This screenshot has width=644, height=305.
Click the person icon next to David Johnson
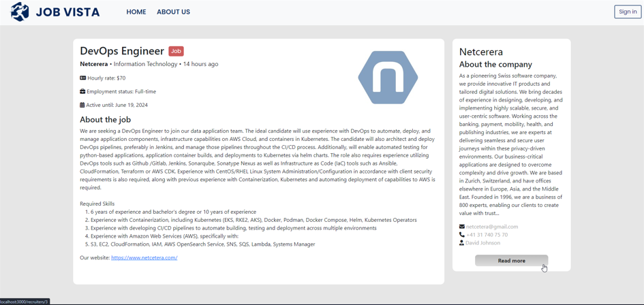[x=462, y=243]
